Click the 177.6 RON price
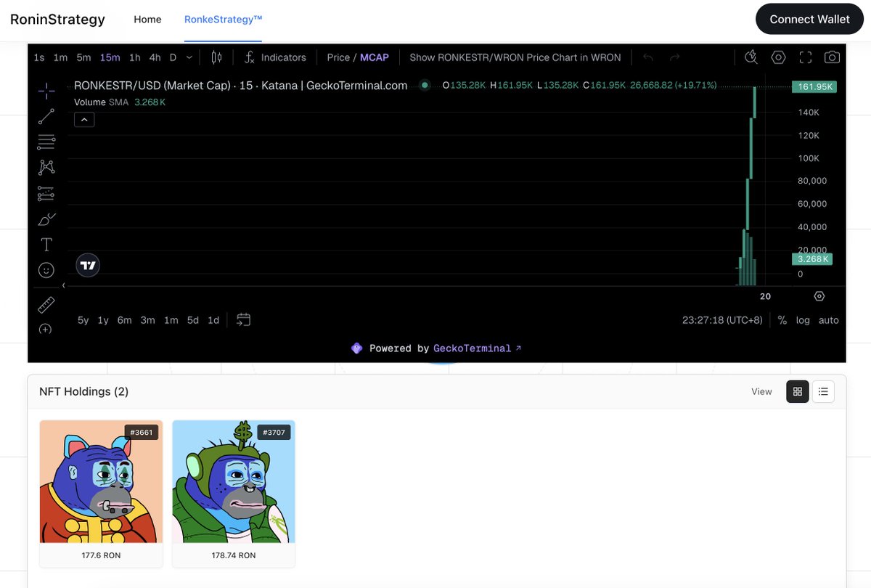871x588 pixels. (101, 555)
